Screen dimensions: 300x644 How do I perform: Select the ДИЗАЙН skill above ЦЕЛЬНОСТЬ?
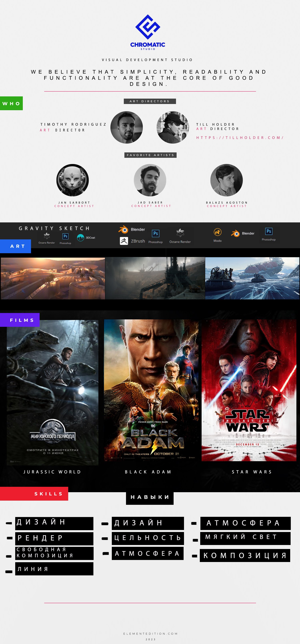coord(148,523)
